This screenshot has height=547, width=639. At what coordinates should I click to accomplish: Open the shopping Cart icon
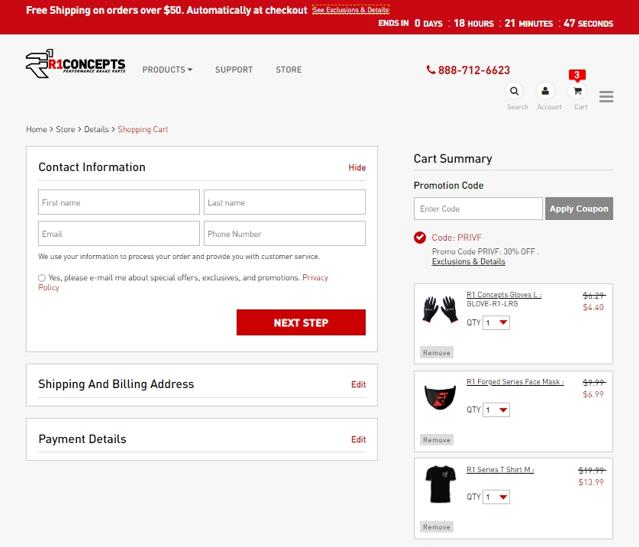pos(577,91)
